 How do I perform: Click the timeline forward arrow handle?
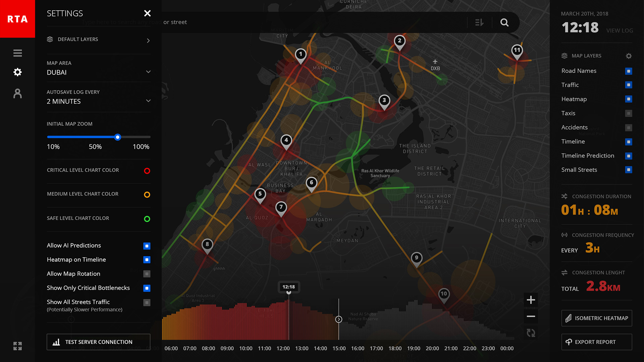click(339, 319)
